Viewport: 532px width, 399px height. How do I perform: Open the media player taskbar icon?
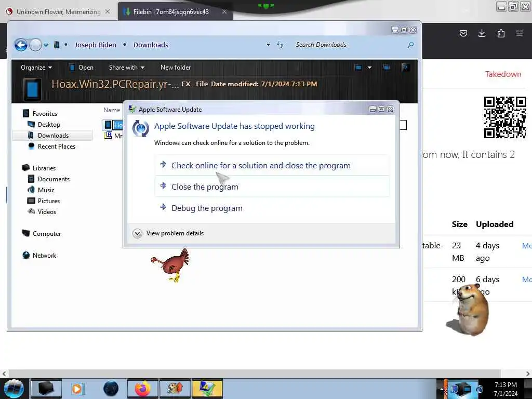click(77, 389)
